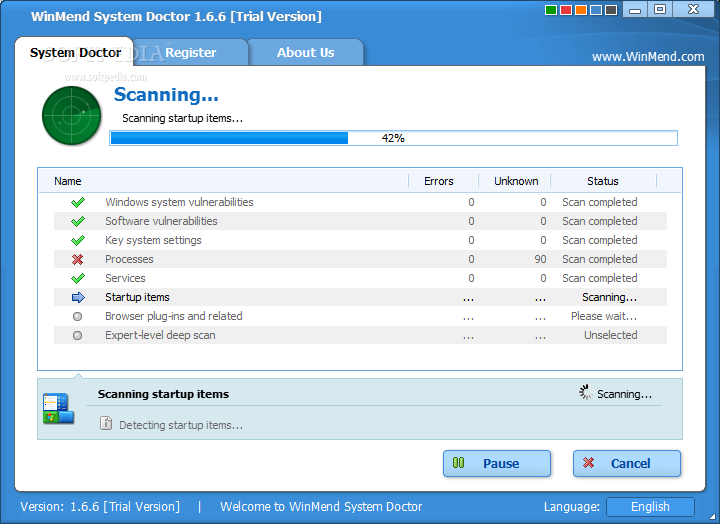Pause the scan
The width and height of the screenshot is (720, 524).
pos(497,463)
